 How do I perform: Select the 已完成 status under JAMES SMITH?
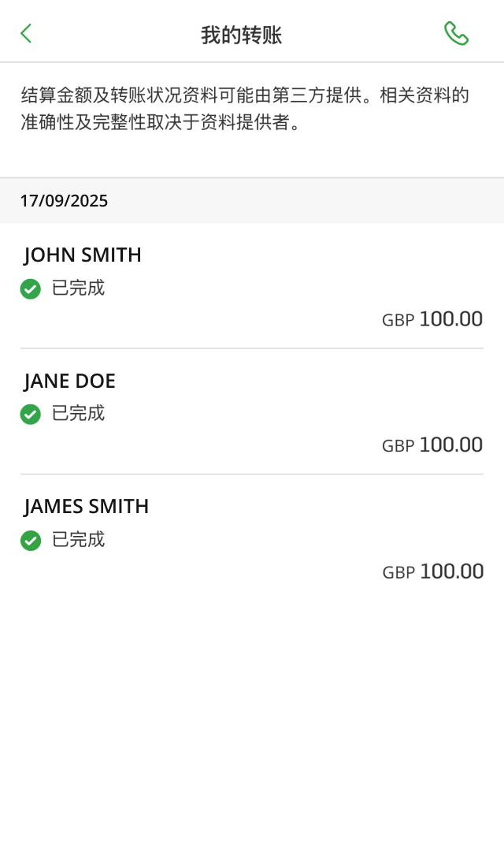click(78, 540)
